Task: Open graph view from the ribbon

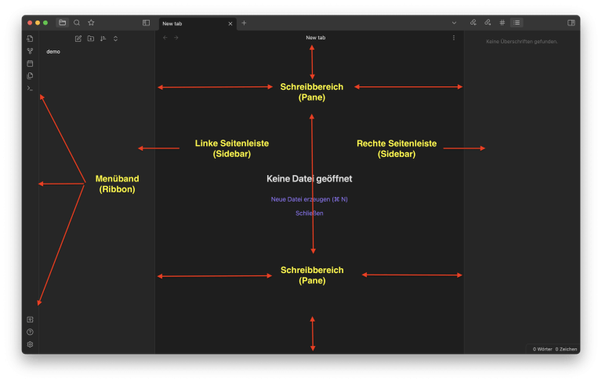Action: [x=30, y=51]
